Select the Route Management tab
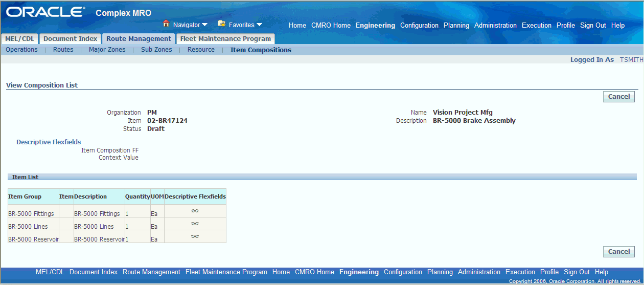Viewport: 644px width, 285px height. click(x=139, y=39)
